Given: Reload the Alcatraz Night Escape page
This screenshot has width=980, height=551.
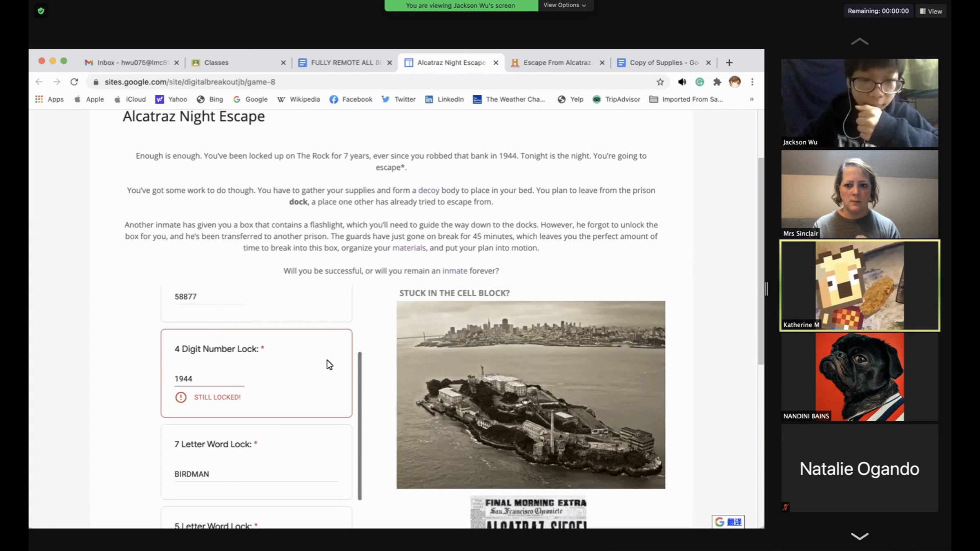Looking at the screenshot, I should [x=74, y=82].
